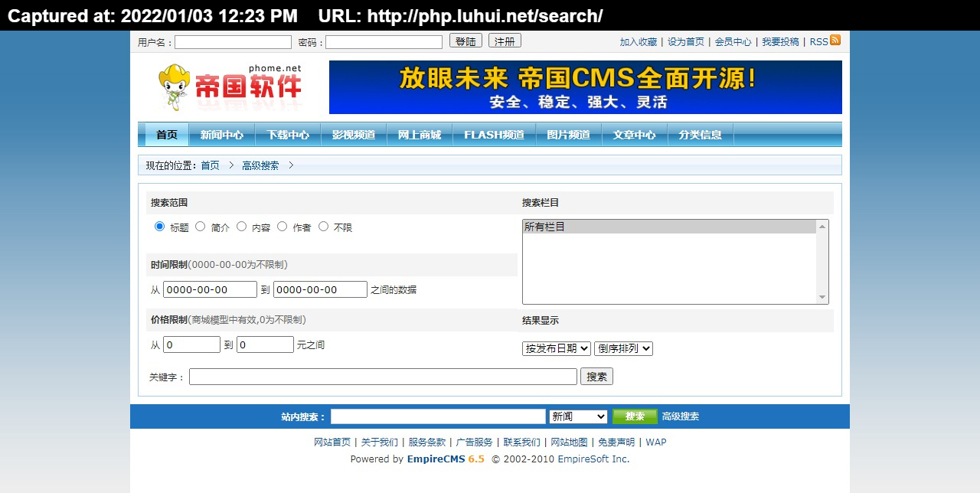This screenshot has width=980, height=493.
Task: Focus the 关键字 keyword input
Action: [383, 377]
